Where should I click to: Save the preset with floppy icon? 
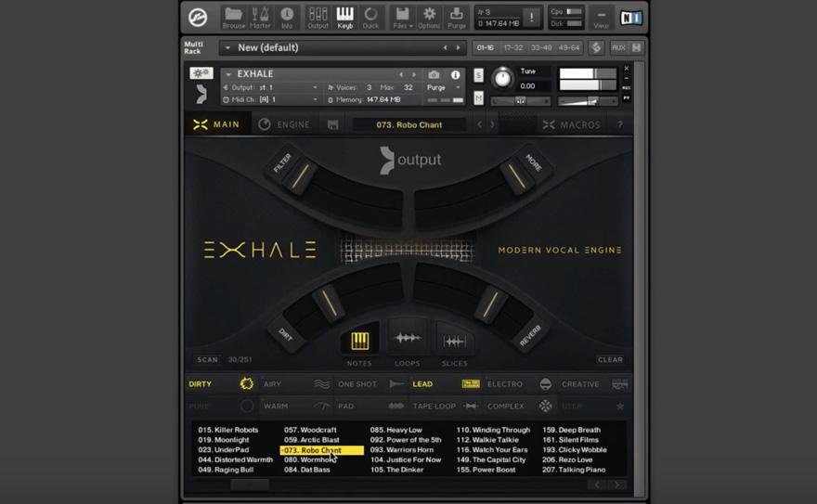[x=333, y=124]
